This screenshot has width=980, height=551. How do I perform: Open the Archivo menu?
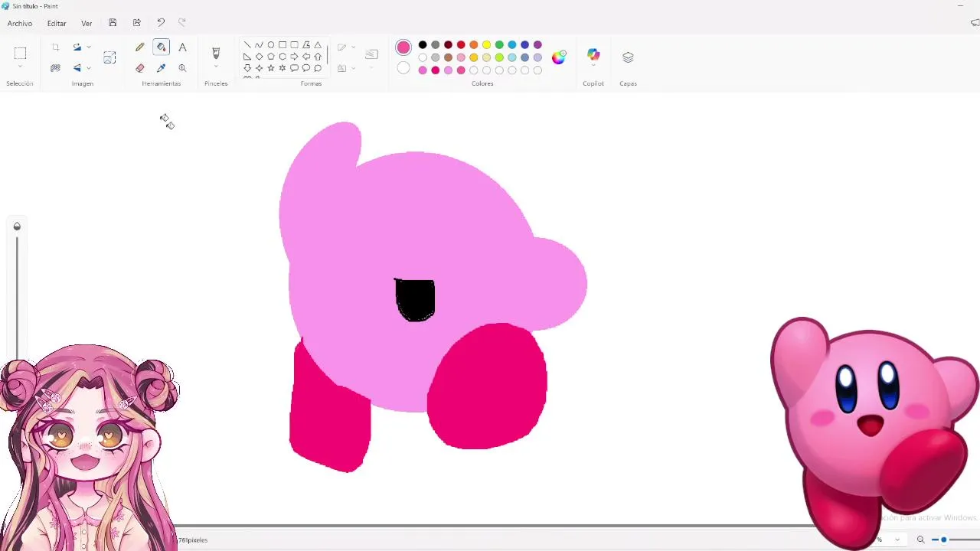20,24
